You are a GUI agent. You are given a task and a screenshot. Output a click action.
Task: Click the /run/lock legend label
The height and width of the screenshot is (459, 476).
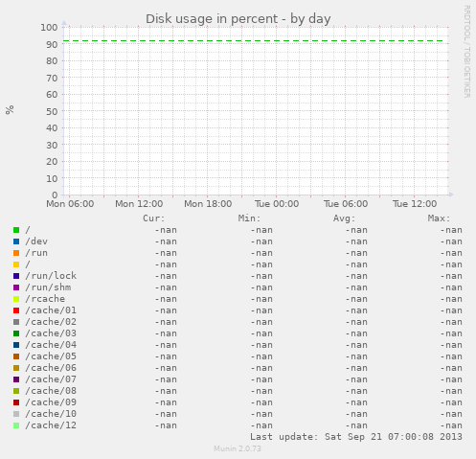point(51,276)
